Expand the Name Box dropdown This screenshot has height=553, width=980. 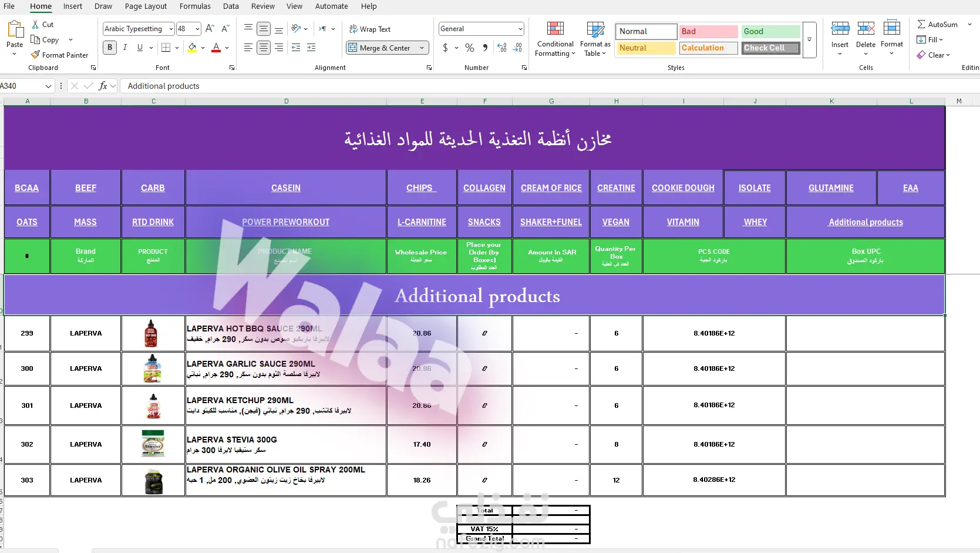point(48,86)
